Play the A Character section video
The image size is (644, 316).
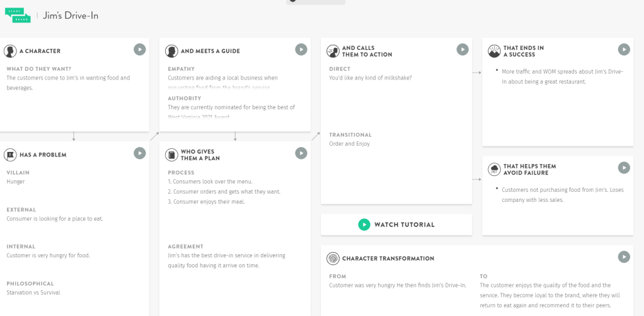pyautogui.click(x=140, y=49)
